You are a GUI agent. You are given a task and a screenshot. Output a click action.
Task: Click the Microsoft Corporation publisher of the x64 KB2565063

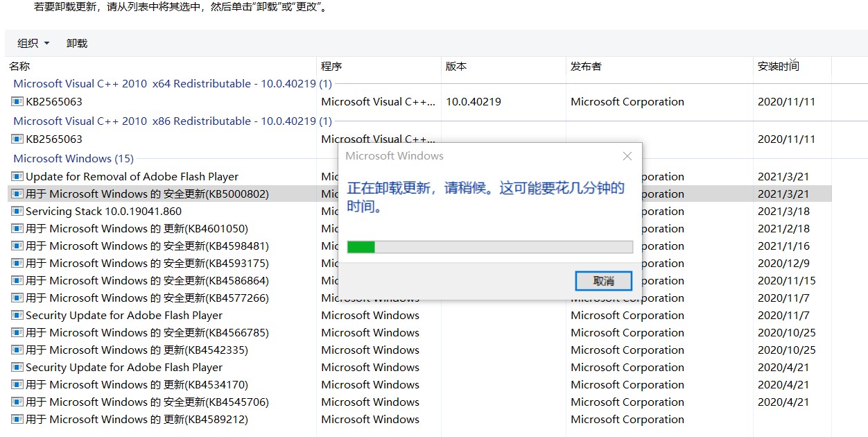pyautogui.click(x=627, y=101)
